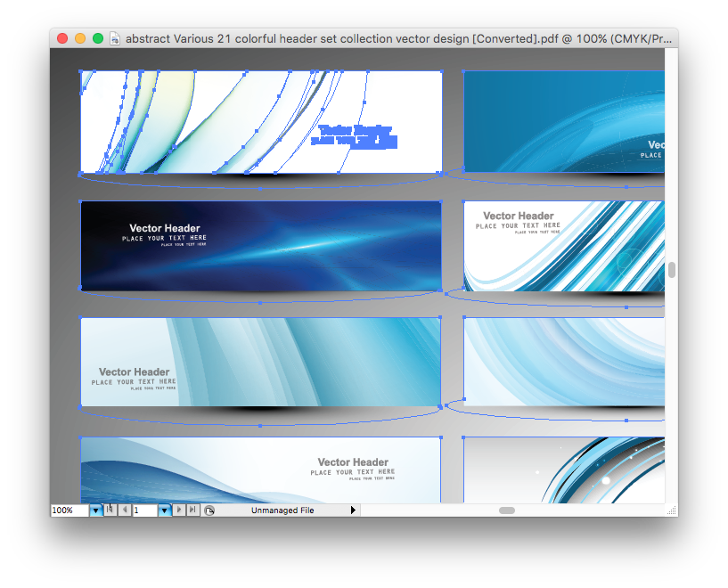728x588 pixels.
Task: Click the artboard number field showing 1
Action: 145,510
